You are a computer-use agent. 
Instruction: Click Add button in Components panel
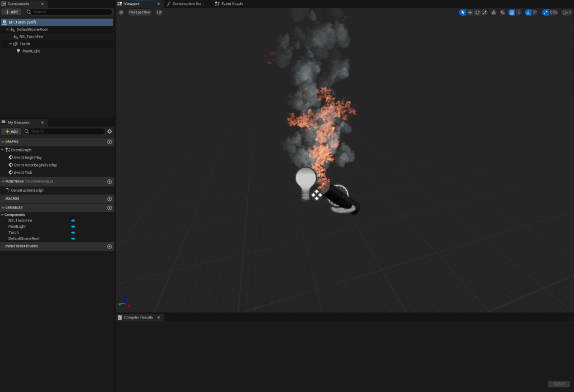[11, 12]
